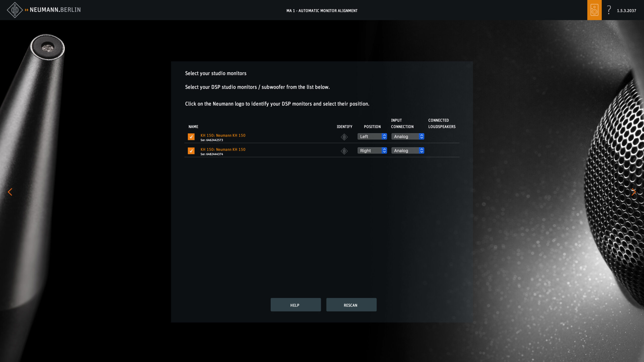Viewport: 644px width, 362px height.
Task: Click the 'Select your studio monitors' heading
Action: (216, 73)
